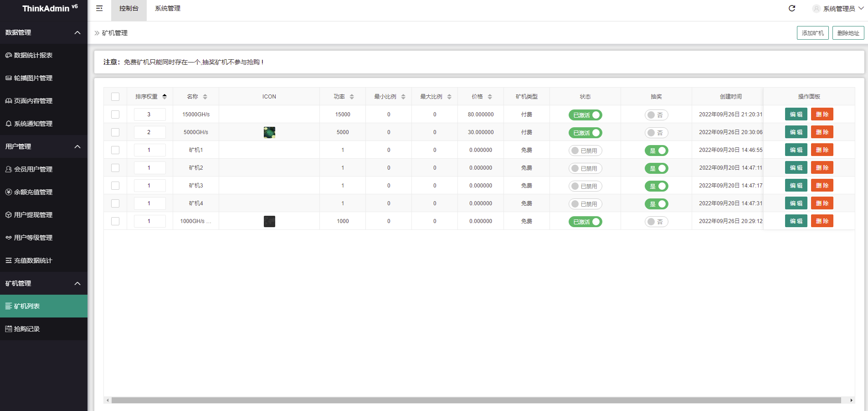Open the 系统管理员 user dropdown
The width and height of the screenshot is (868, 411).
pyautogui.click(x=838, y=9)
